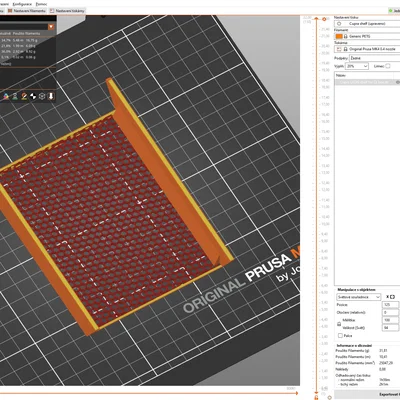Click the Pozice X input field

(x=390, y=305)
